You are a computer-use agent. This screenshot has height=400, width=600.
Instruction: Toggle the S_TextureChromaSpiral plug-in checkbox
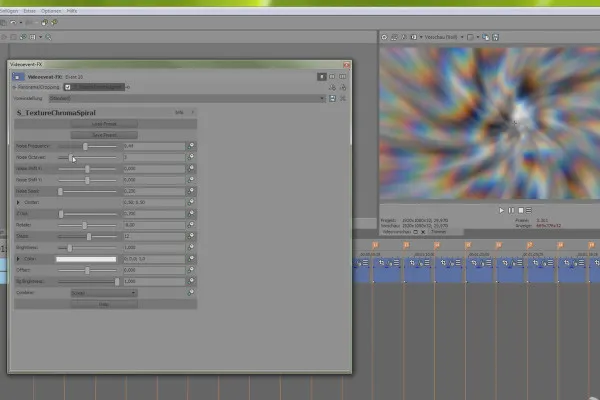tap(67, 87)
